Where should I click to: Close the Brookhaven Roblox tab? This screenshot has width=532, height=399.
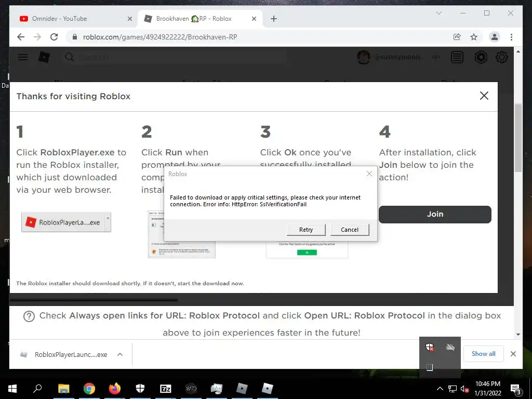254,19
